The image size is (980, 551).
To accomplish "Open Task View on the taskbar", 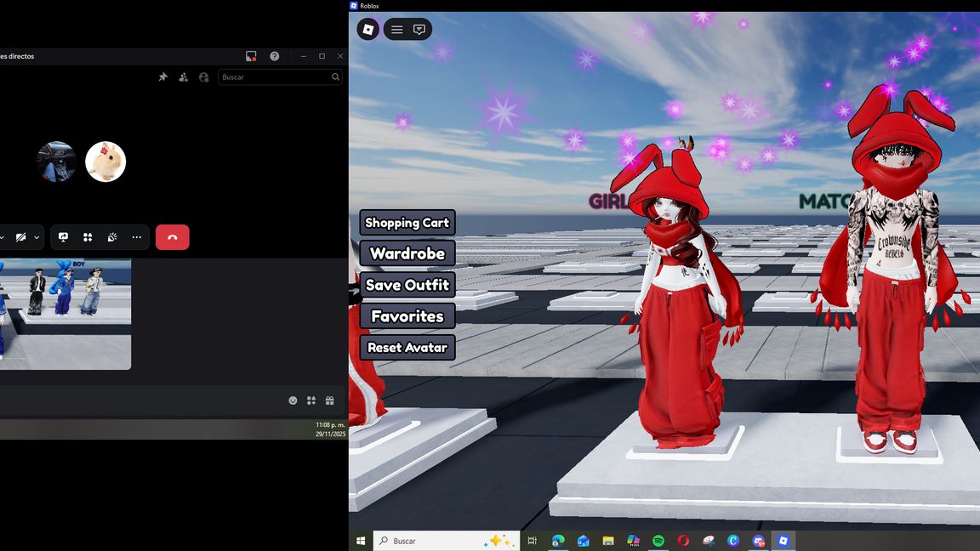I will [533, 541].
